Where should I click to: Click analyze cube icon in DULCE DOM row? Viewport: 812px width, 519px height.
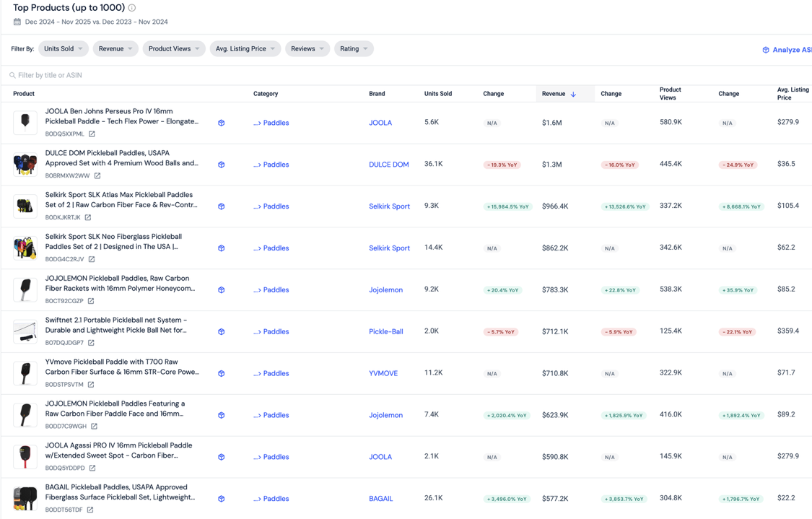(221, 165)
